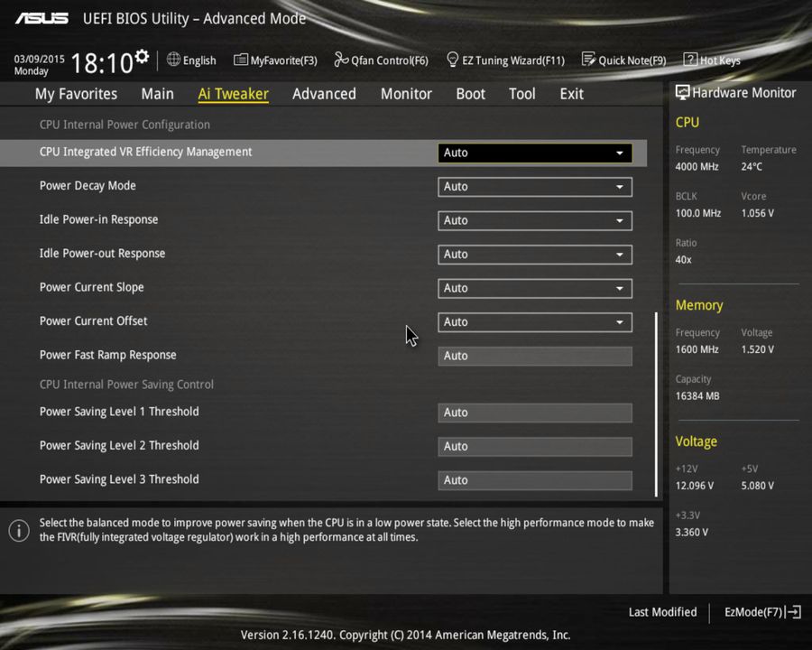The width and height of the screenshot is (812, 650).
Task: Click the info icon beside the help text
Action: pos(19,531)
